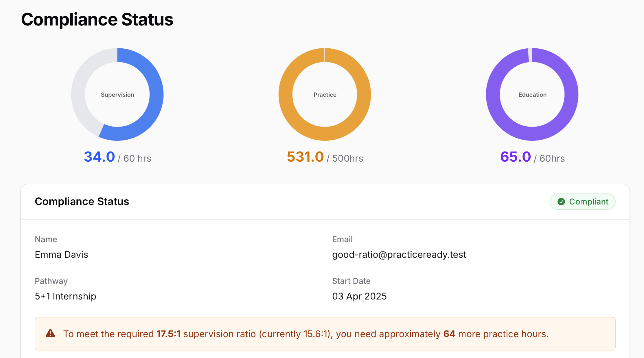This screenshot has height=358, width=644.
Task: Click the warning triangle icon
Action: tap(51, 334)
